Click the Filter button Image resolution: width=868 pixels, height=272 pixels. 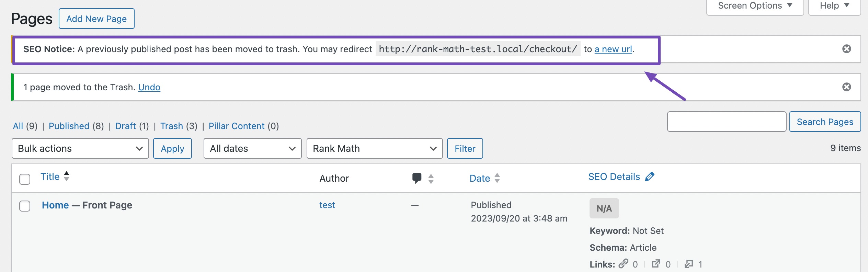pyautogui.click(x=465, y=148)
